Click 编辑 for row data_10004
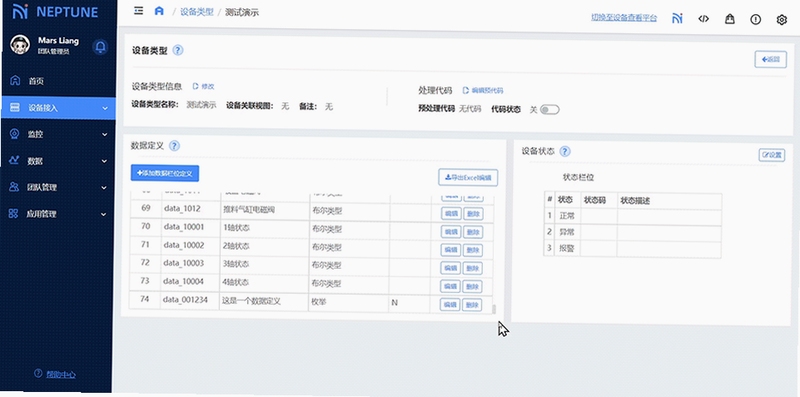 (x=451, y=286)
